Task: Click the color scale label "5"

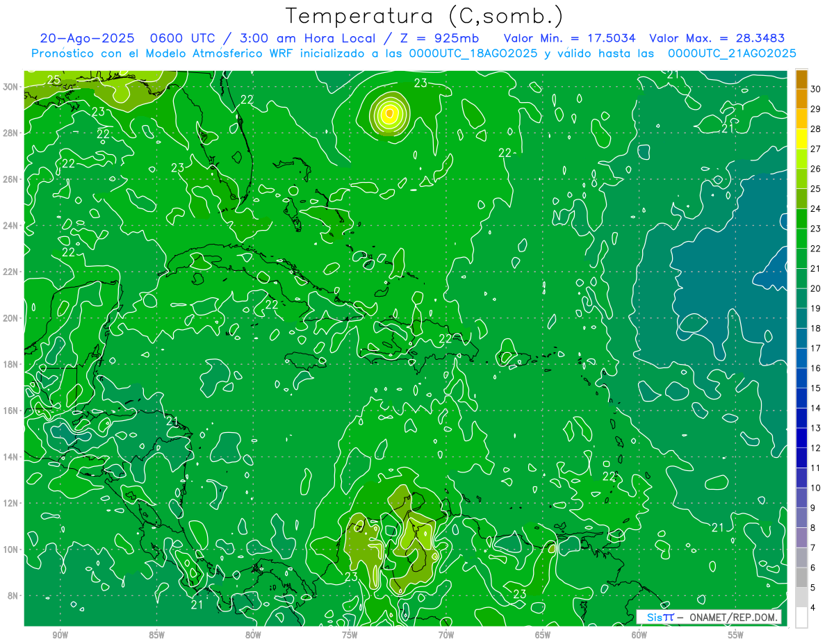Action: pyautogui.click(x=813, y=588)
